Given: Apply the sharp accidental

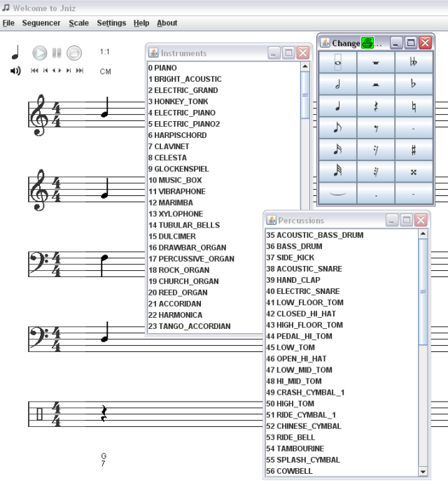Looking at the screenshot, I should (x=414, y=150).
